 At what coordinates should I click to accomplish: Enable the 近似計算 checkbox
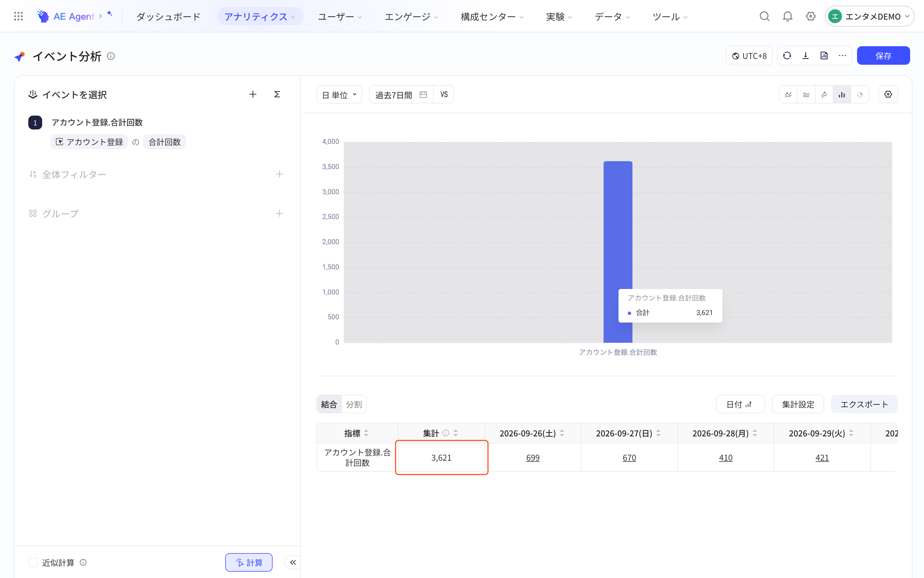pyautogui.click(x=33, y=562)
